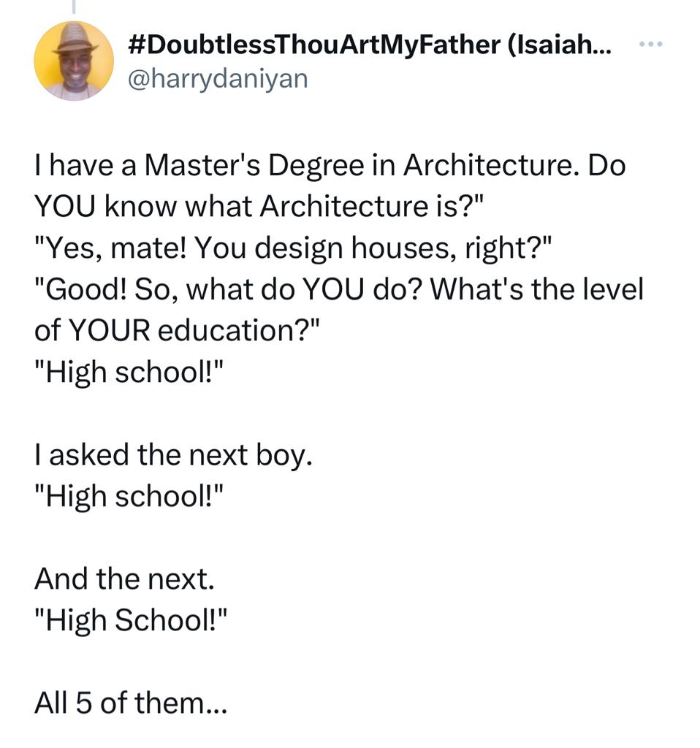The image size is (700, 748).
Task: Click the sentence "I asked the next boy."
Action: 173,454
